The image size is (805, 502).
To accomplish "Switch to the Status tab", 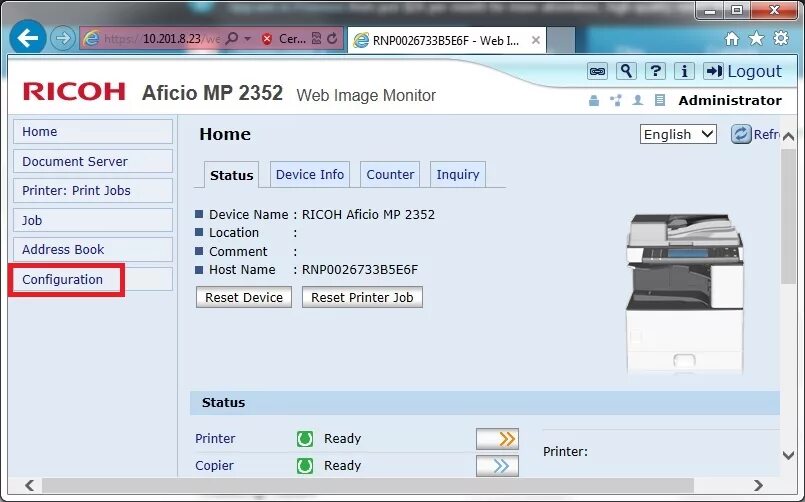I will tap(232, 175).
